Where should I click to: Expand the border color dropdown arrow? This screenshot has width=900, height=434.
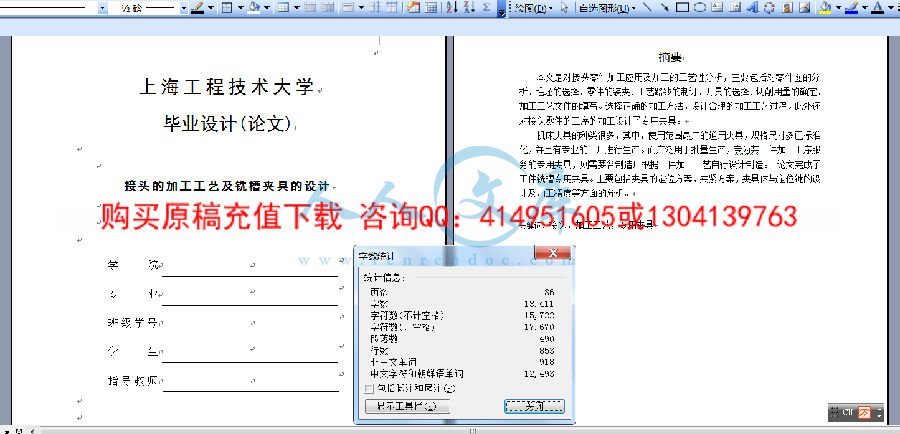211,7
